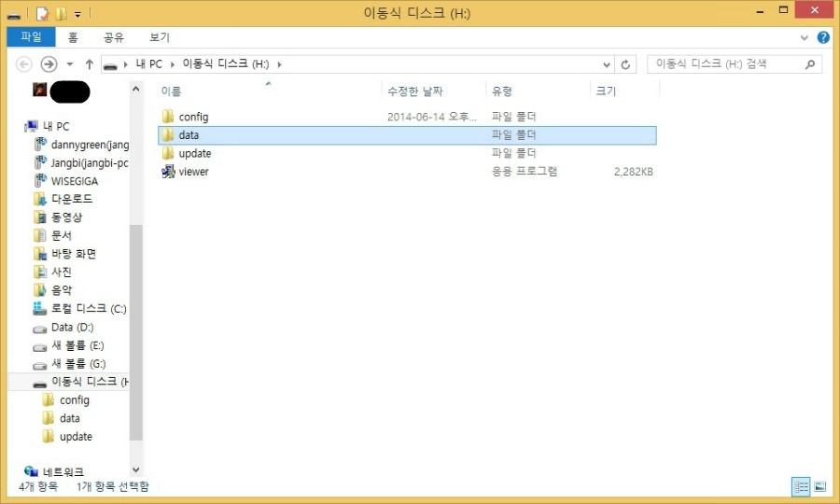Open the recent locations dropdown arrow
The width and height of the screenshot is (840, 504).
(x=70, y=64)
